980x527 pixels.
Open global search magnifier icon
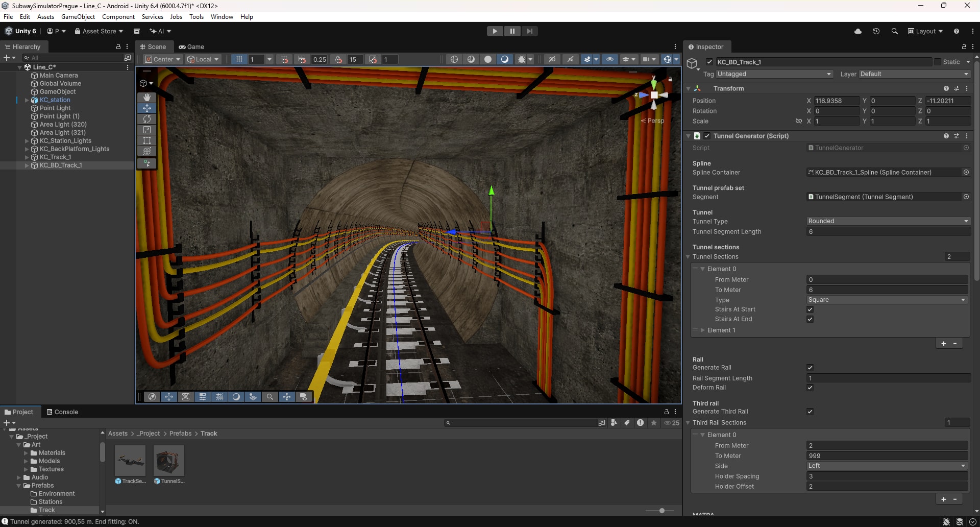[x=895, y=31]
